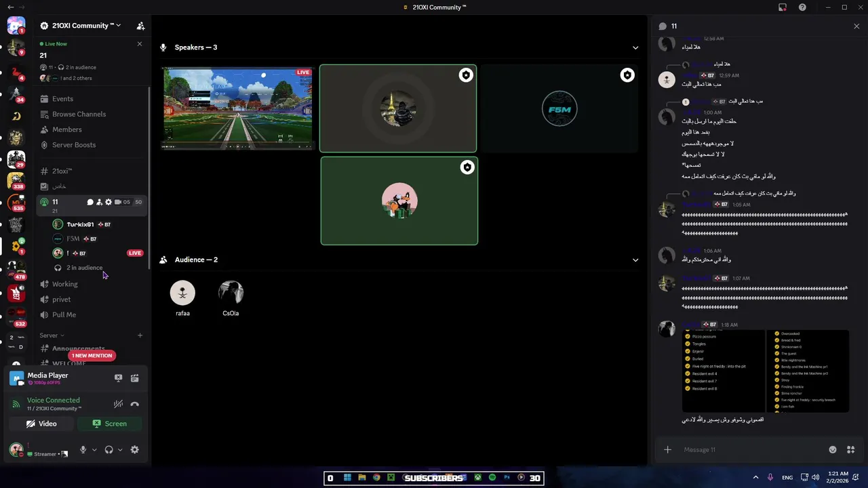Select user Turkix81 in the stage

80,224
